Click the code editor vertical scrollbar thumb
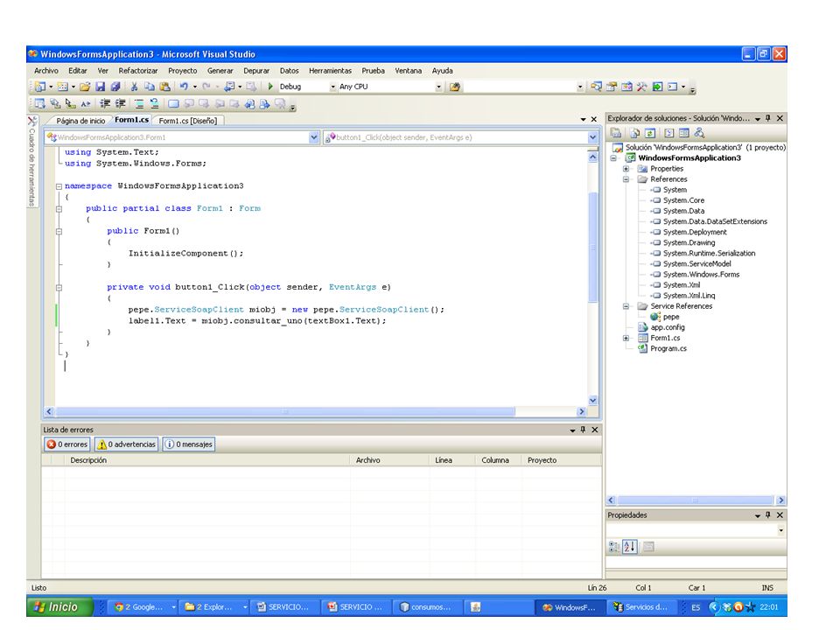The width and height of the screenshot is (840, 630). pyautogui.click(x=592, y=247)
